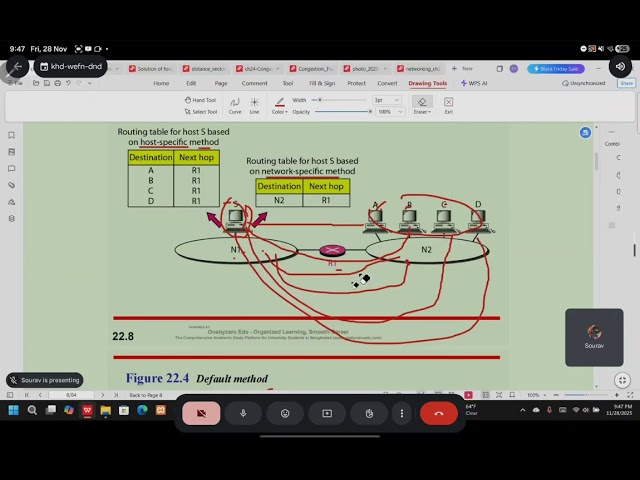Screen dimensions: 640x480
Task: Adjust the zoom slider in status bar
Action: [x=586, y=395]
